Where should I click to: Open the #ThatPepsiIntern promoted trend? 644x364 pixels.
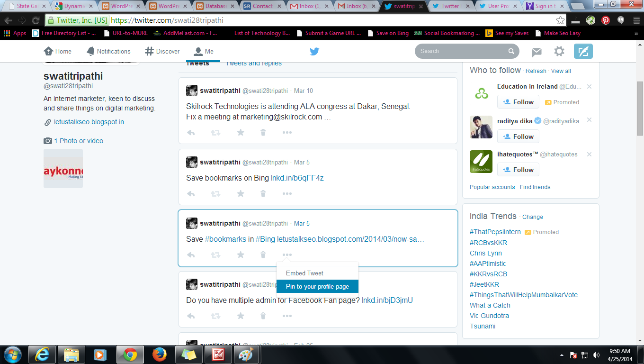pyautogui.click(x=495, y=232)
